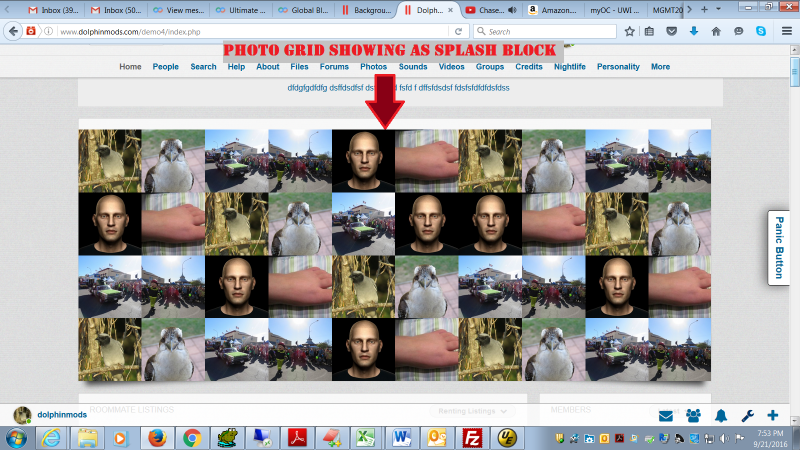Image resolution: width=800 pixels, height=450 pixels.
Task: Click the URL address bar field
Action: [x=253, y=32]
